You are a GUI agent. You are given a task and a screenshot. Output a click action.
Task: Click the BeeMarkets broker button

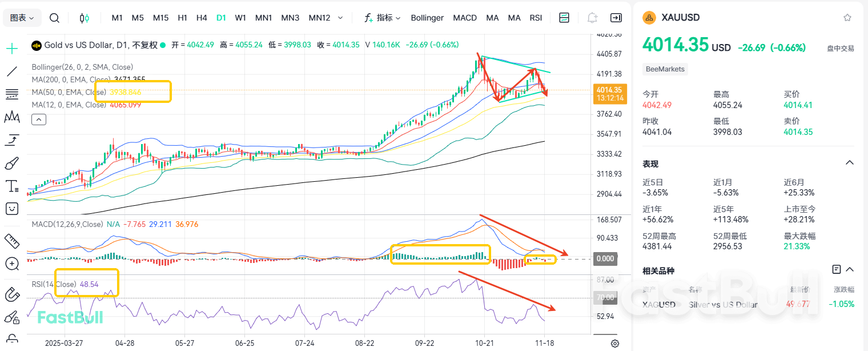point(665,68)
